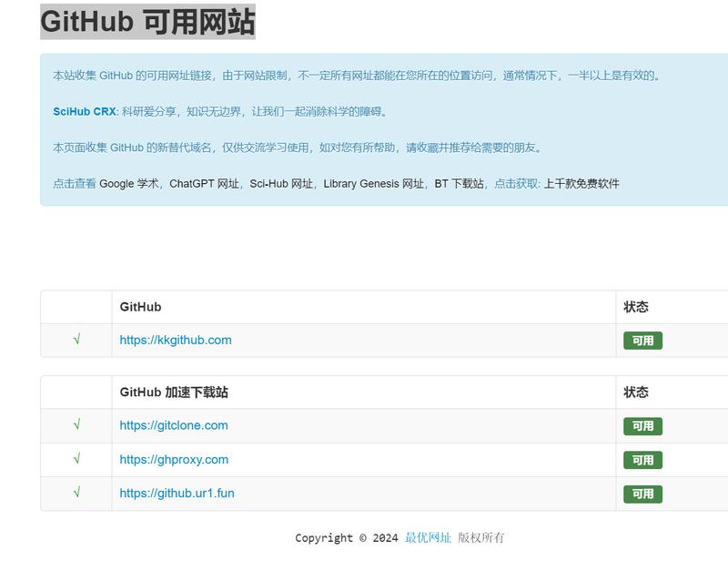This screenshot has width=728, height=561.
Task: Go to Library Genesis 网址 link
Action: click(373, 184)
